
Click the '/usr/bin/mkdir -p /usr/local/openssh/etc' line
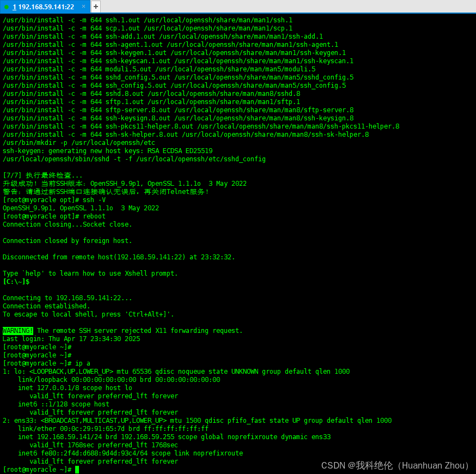(x=79, y=143)
